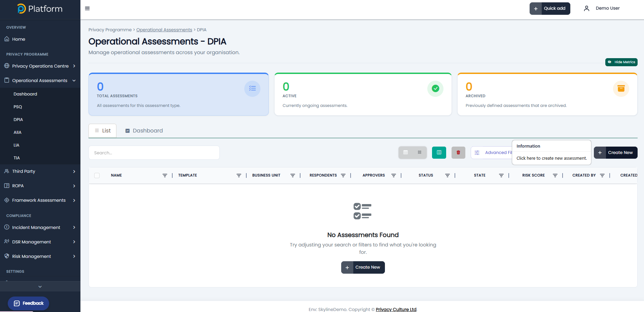This screenshot has height=312, width=644.
Task: Open PSQ in sidebar
Action: pos(18,107)
